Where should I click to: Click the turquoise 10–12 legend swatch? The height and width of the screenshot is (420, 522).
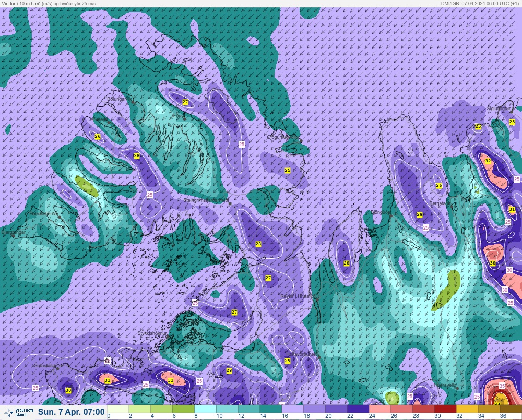227,409
